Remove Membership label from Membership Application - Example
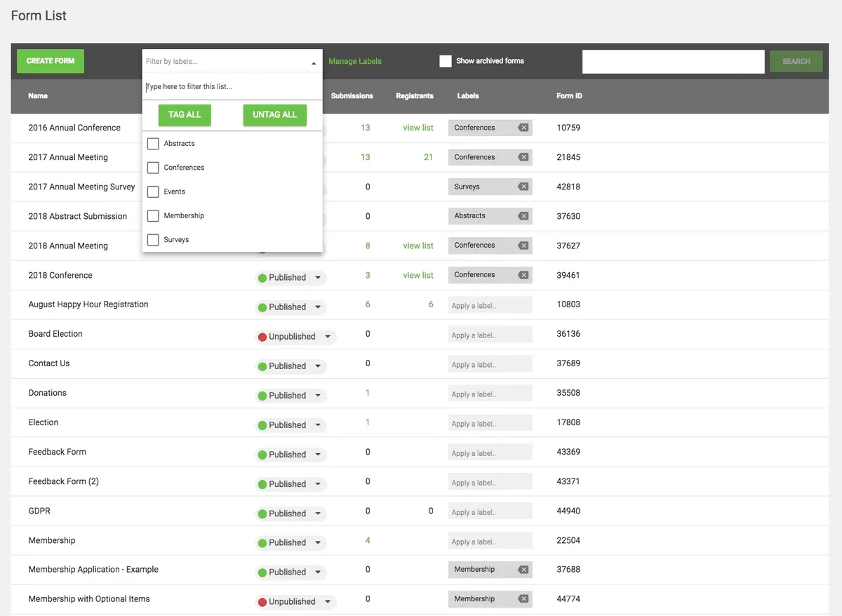842x616 pixels. (x=523, y=570)
